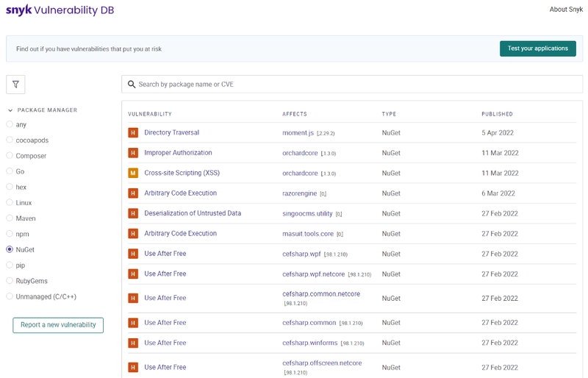Viewport: 588px width, 378px height.
Task: Open the singoocms.utility package link
Action: click(307, 213)
